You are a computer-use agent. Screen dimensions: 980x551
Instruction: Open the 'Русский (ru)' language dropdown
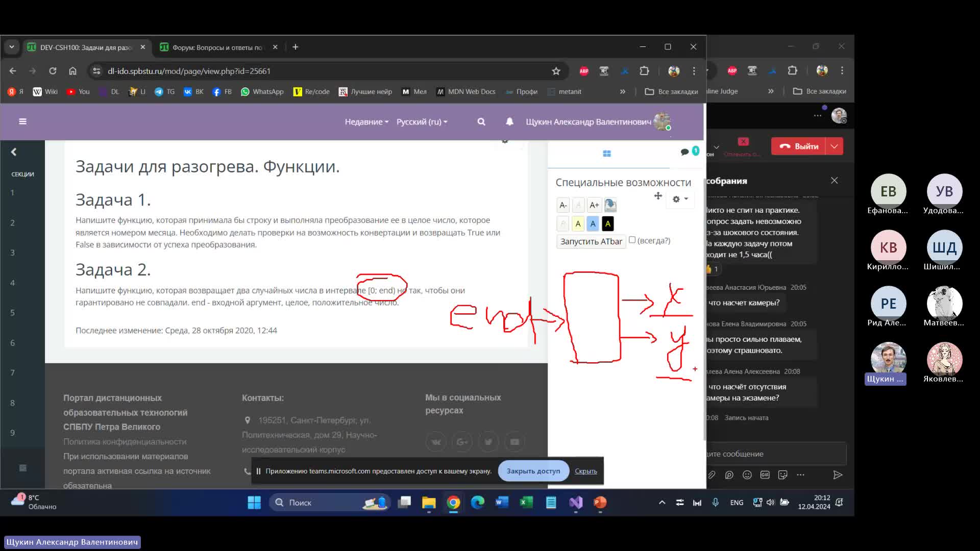pyautogui.click(x=422, y=122)
